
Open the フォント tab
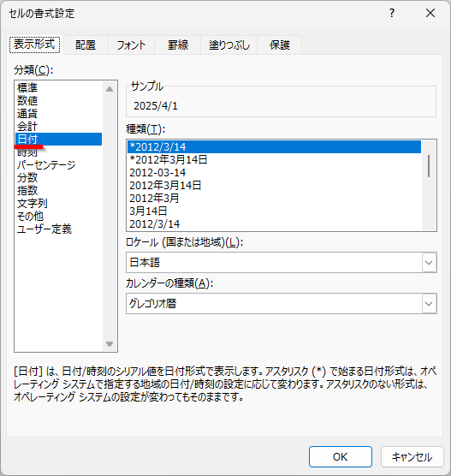(131, 45)
